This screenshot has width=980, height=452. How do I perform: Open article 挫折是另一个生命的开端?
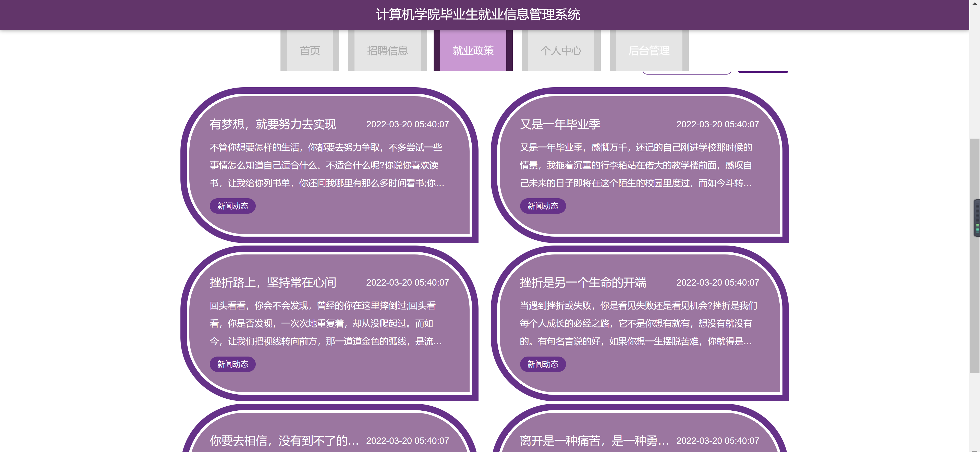point(583,283)
